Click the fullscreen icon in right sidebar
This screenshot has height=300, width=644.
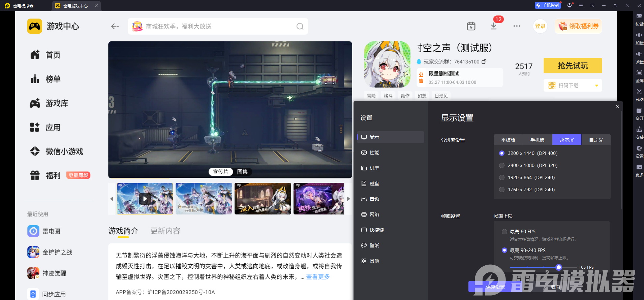(639, 73)
